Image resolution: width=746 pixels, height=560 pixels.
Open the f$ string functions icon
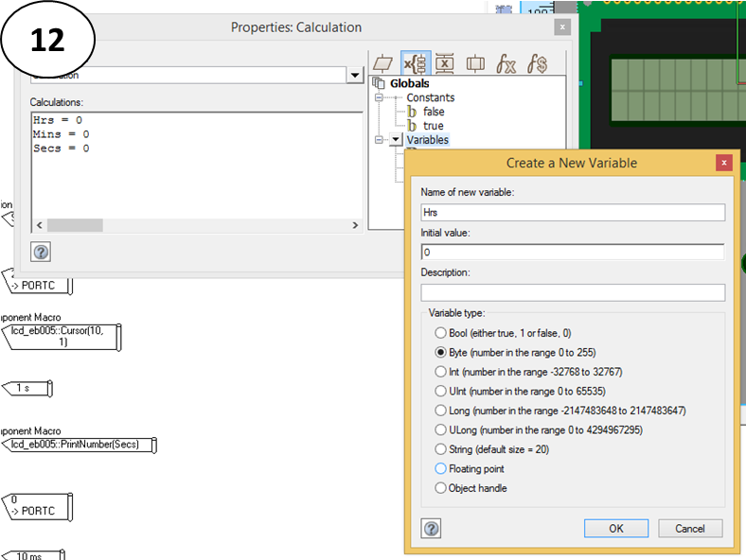click(x=537, y=63)
